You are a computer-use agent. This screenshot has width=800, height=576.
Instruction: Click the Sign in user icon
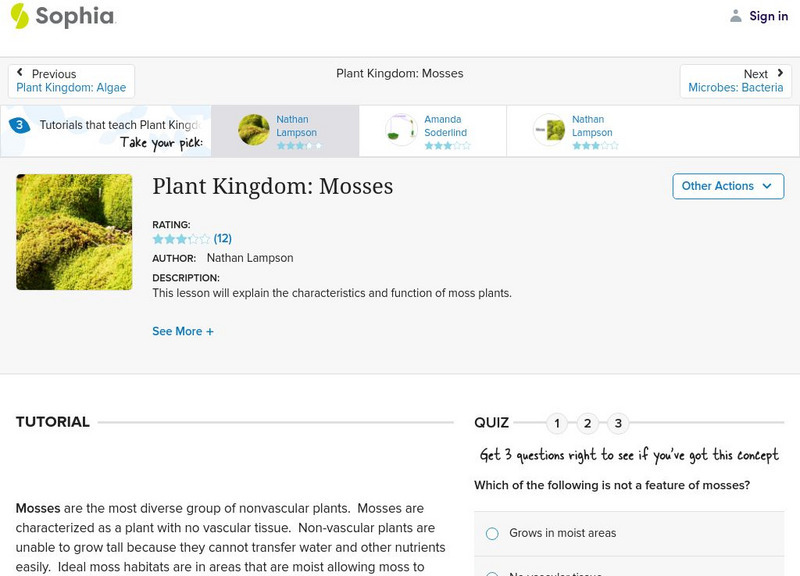tap(736, 16)
